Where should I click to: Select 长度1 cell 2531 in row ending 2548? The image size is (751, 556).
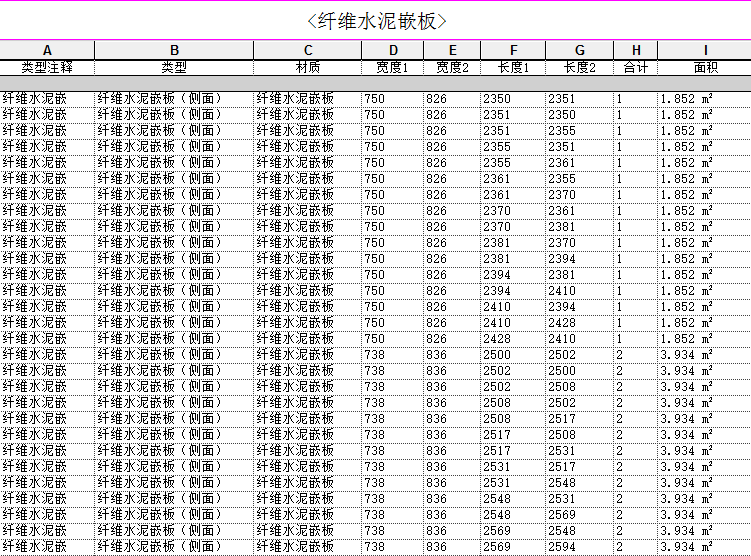tap(513, 483)
